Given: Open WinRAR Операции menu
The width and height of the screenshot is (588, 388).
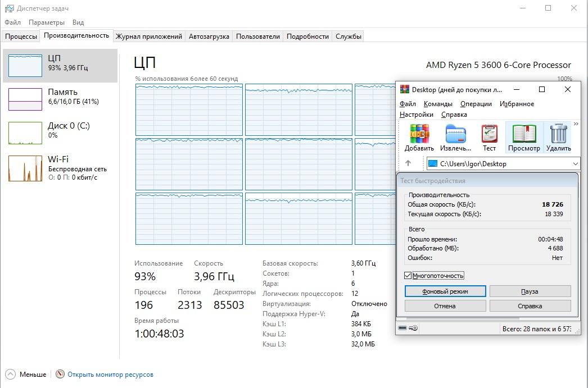Looking at the screenshot, I should pyautogui.click(x=476, y=104).
